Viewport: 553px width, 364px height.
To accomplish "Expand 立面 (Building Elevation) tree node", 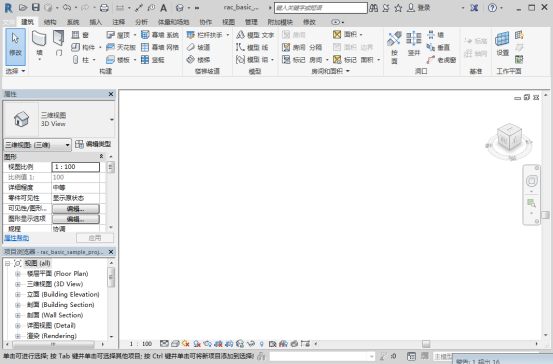I will (18, 295).
